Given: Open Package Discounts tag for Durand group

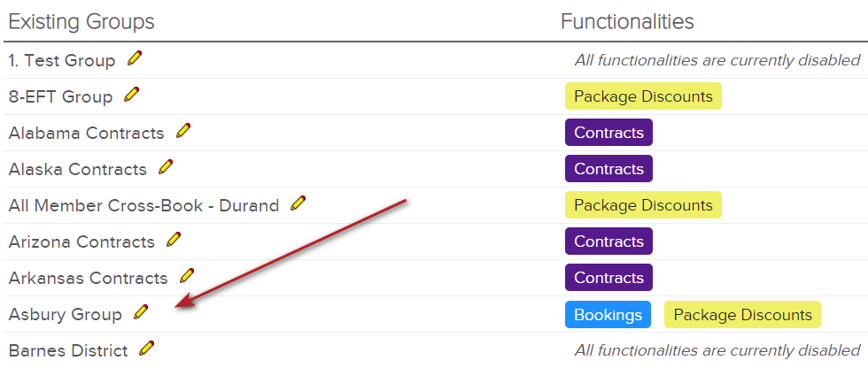Looking at the screenshot, I should click(643, 205).
